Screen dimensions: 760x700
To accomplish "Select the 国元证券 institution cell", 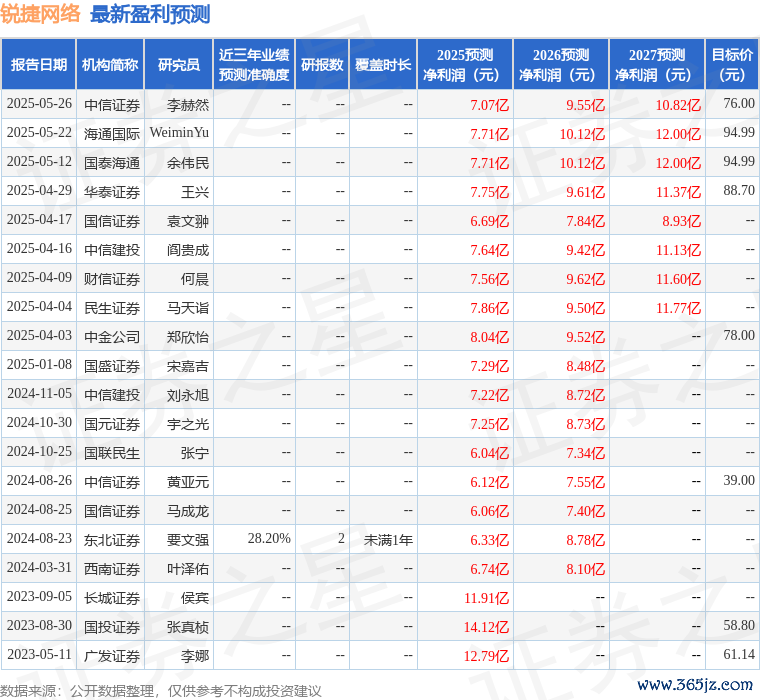I will tap(112, 424).
